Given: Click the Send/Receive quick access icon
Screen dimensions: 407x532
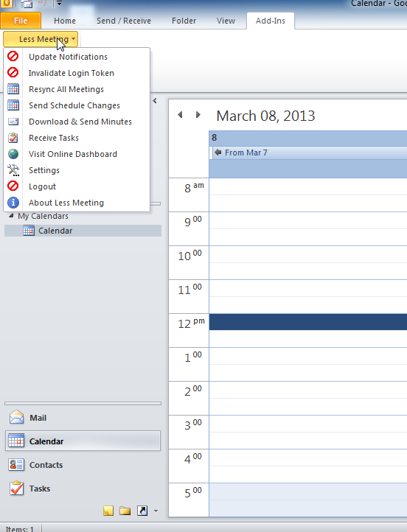Looking at the screenshot, I should 27,4.
